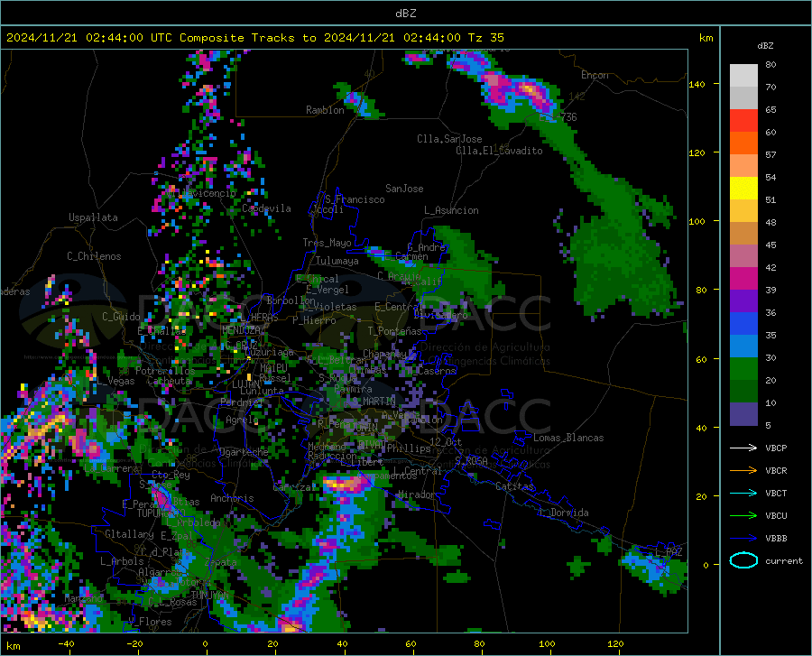This screenshot has height=656, width=812.
Task: Click the Potrerillos label
Action: tap(165, 371)
